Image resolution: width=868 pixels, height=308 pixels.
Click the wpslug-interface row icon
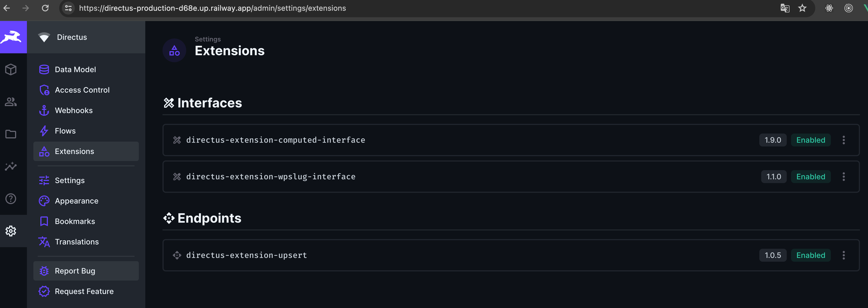click(177, 177)
